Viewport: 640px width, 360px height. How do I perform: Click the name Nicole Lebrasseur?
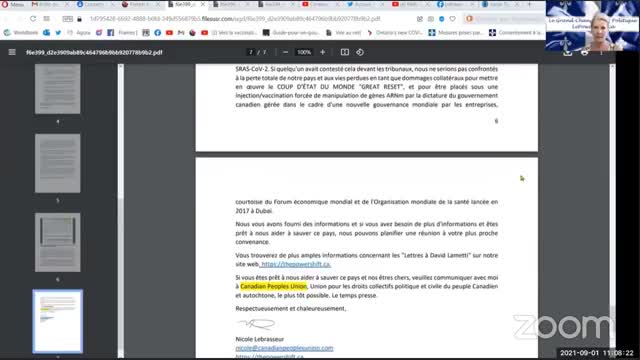coord(260,339)
